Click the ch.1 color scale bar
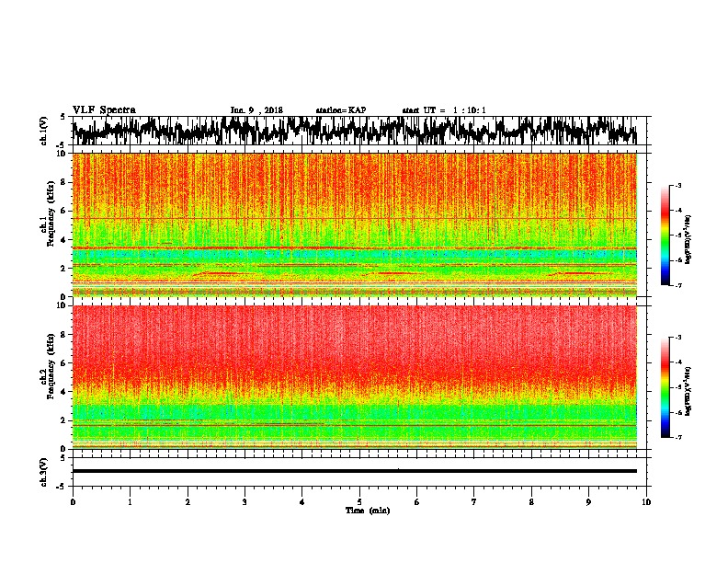728x563 pixels. (665, 236)
